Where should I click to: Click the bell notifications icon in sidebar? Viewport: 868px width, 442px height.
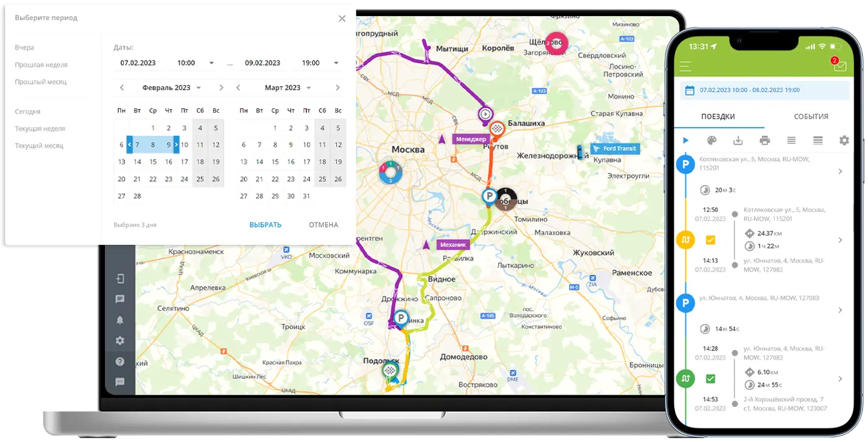coord(120,320)
